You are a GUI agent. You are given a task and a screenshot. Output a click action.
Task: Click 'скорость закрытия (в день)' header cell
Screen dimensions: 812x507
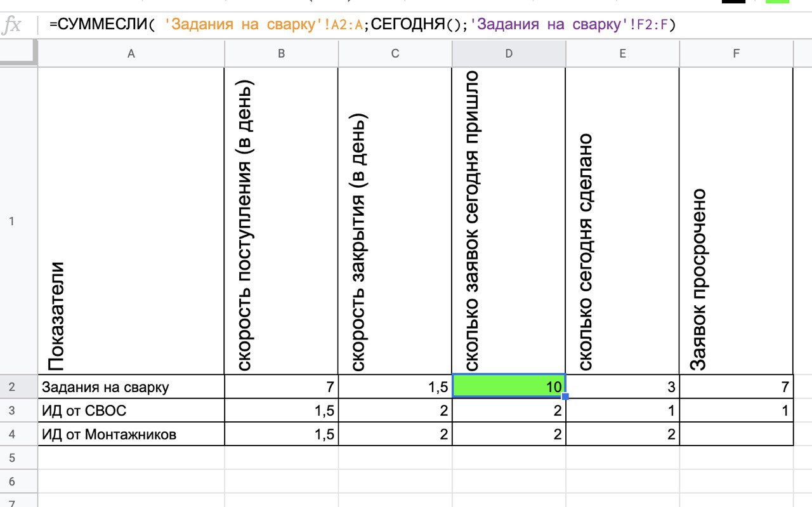[395, 221]
